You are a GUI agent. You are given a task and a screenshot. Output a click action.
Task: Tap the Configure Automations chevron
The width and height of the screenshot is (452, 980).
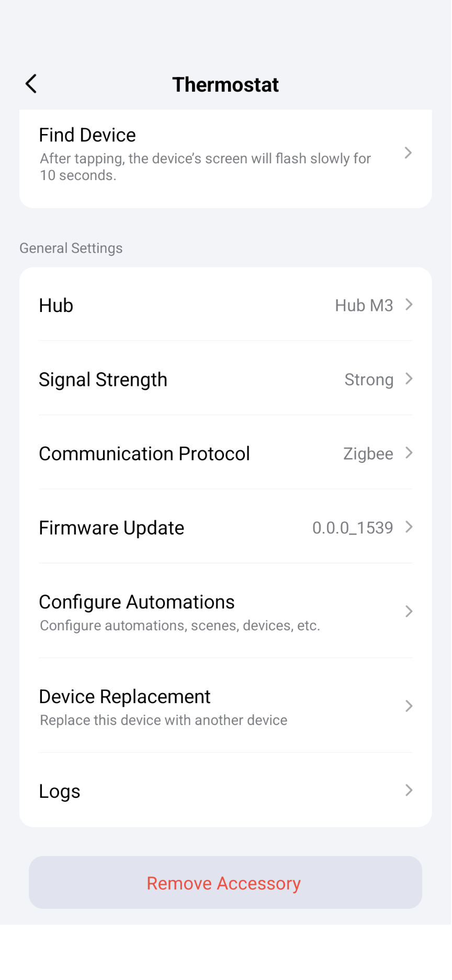pyautogui.click(x=409, y=611)
